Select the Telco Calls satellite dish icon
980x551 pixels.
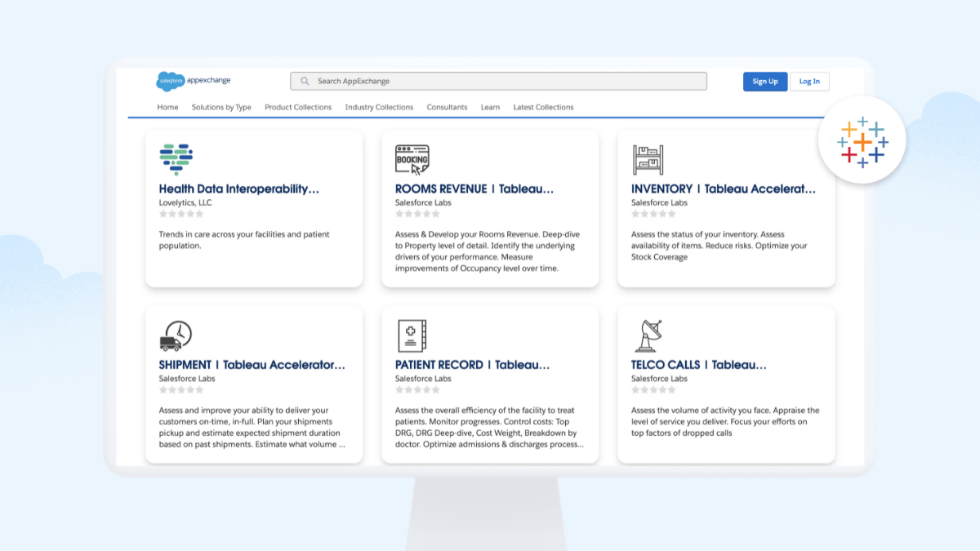pos(648,335)
